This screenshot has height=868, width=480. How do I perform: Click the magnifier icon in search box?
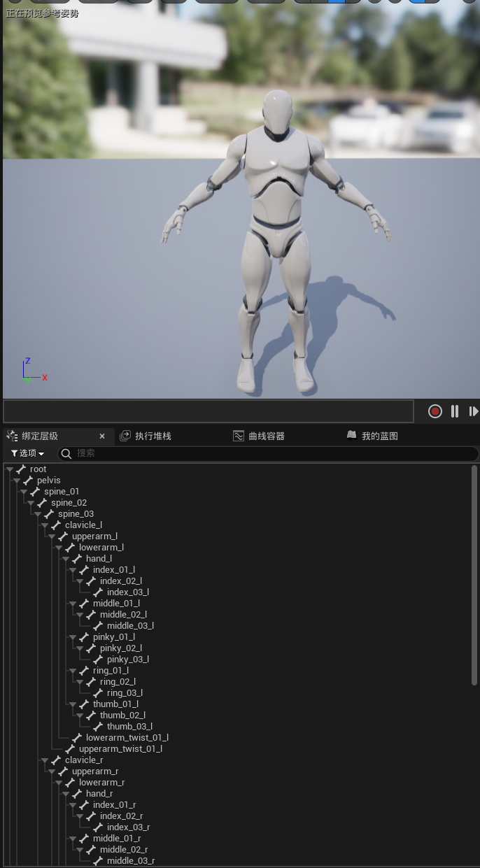tap(67, 453)
